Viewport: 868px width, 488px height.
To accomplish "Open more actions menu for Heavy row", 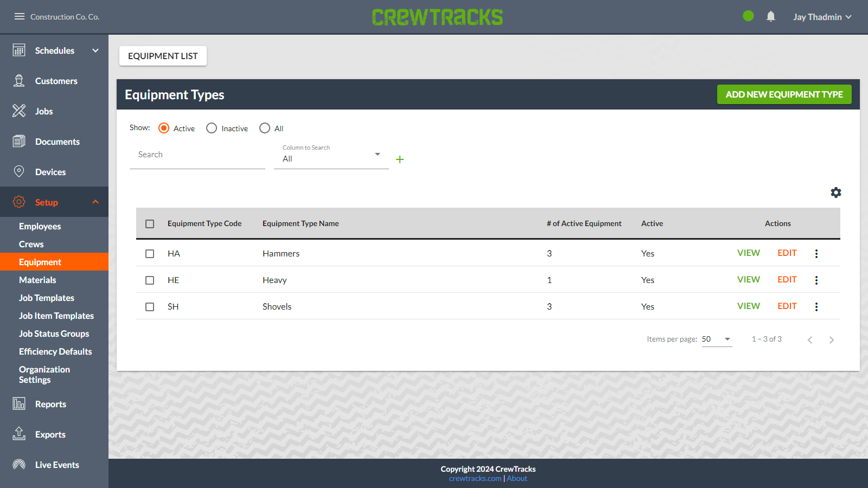I will [816, 280].
